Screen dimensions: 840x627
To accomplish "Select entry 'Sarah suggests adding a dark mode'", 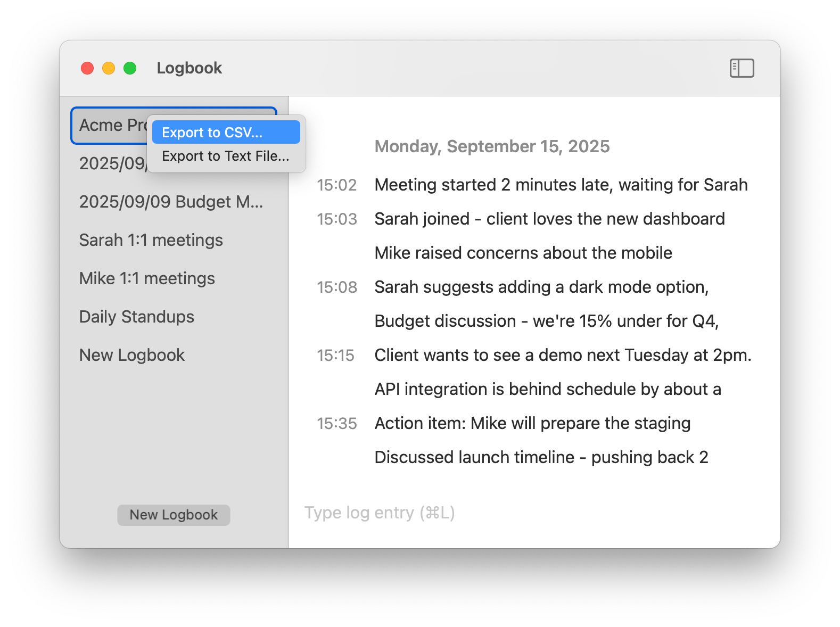I will 541,287.
